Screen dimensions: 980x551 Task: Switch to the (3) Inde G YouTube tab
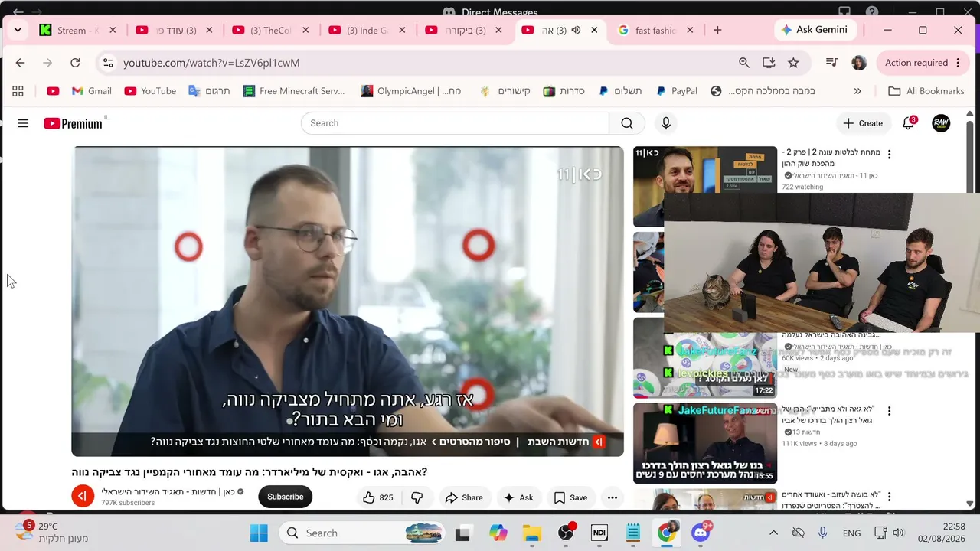366,30
